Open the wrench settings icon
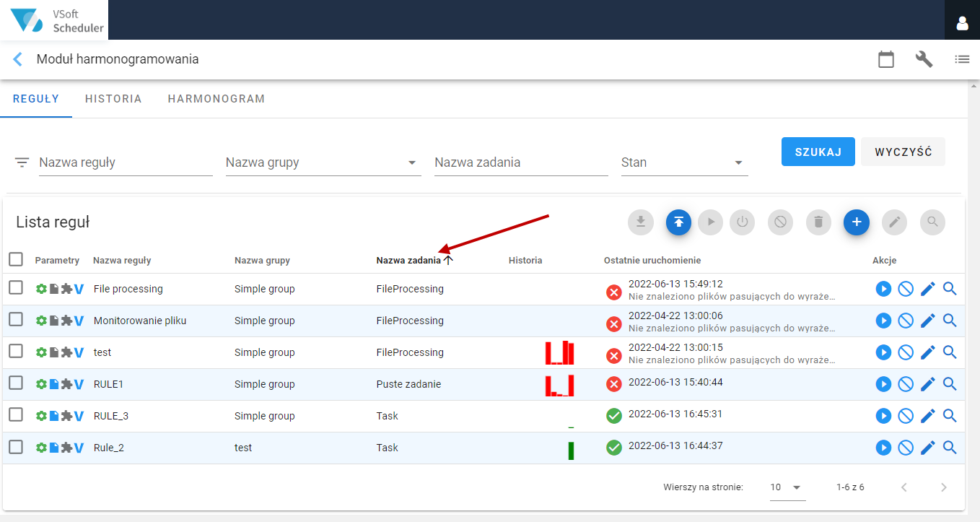The height and width of the screenshot is (522, 980). click(x=924, y=59)
